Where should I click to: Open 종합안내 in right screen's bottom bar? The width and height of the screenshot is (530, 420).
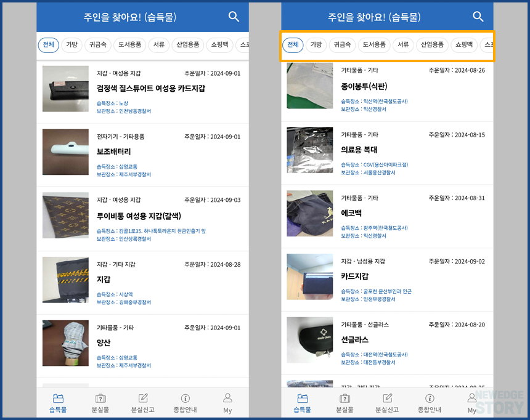click(430, 403)
